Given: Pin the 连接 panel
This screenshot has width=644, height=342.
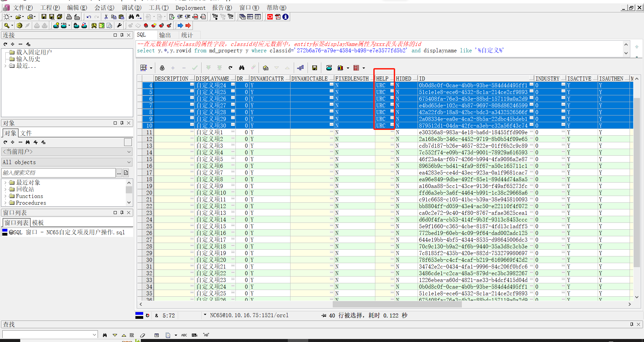Looking at the screenshot, I should click(x=122, y=35).
